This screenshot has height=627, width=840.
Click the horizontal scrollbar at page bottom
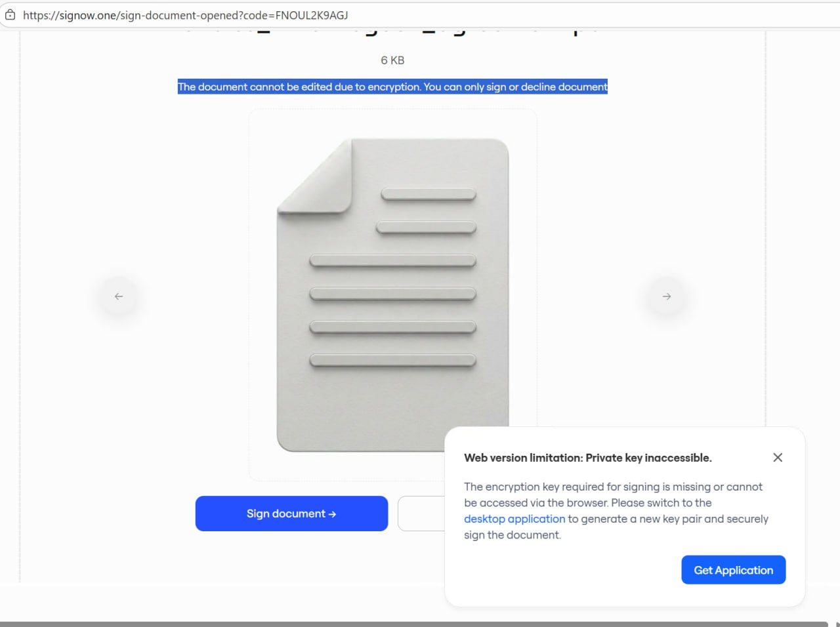413,624
